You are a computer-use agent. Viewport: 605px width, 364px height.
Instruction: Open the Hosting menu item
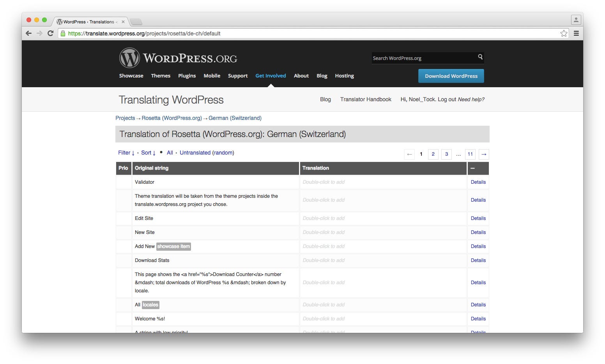[x=345, y=76]
